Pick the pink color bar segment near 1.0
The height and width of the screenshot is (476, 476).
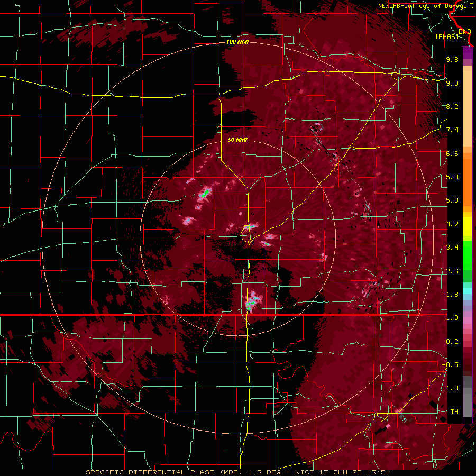467,321
